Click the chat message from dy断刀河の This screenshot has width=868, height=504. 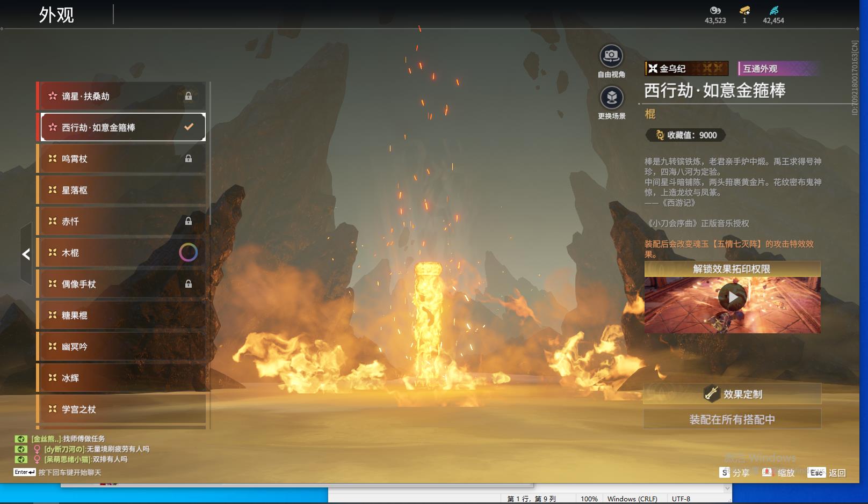[x=97, y=449]
